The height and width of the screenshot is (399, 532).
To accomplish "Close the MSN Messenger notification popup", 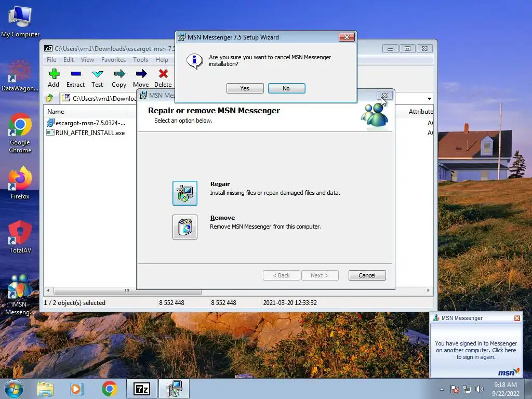I will [517, 318].
